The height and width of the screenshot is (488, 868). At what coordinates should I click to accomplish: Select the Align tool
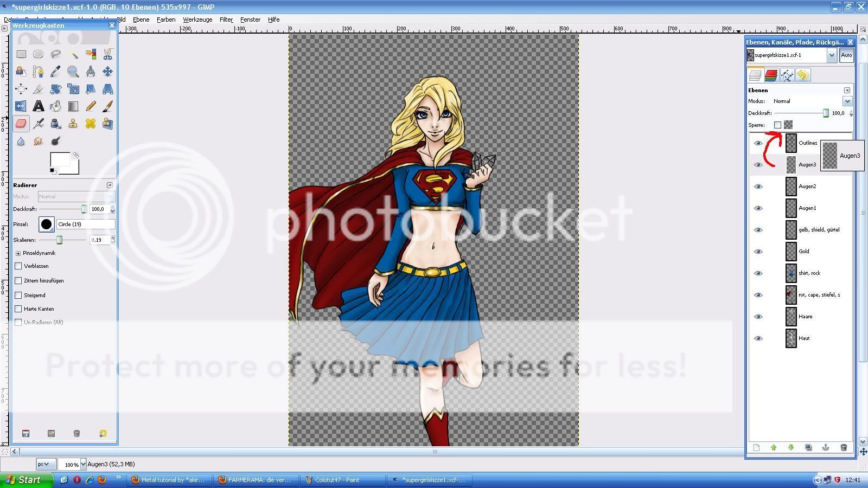21,89
